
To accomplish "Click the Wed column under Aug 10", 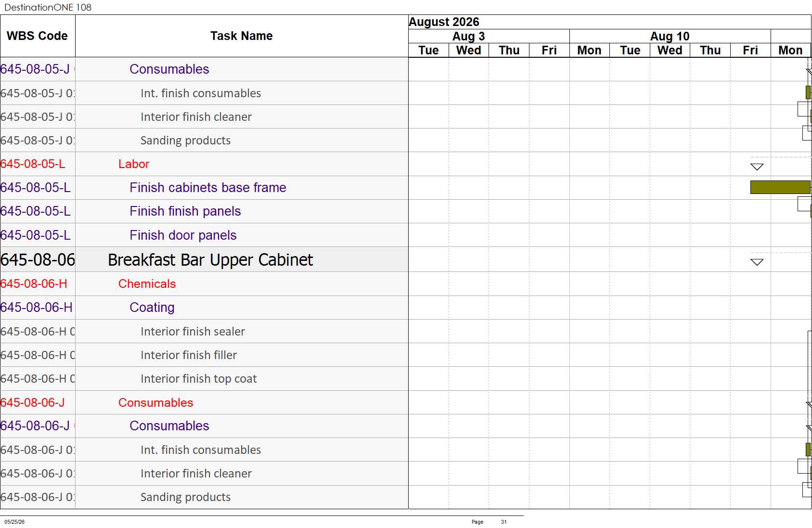I will [x=670, y=51].
